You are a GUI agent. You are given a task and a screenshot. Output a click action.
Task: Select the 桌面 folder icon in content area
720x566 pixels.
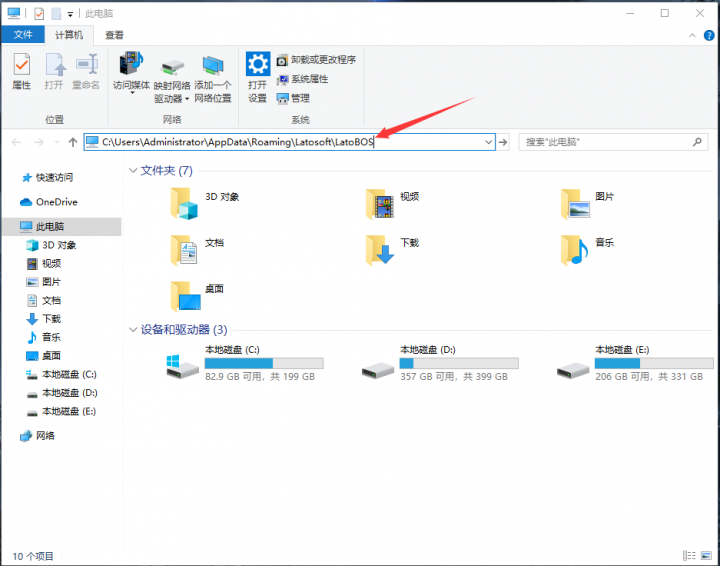click(186, 296)
